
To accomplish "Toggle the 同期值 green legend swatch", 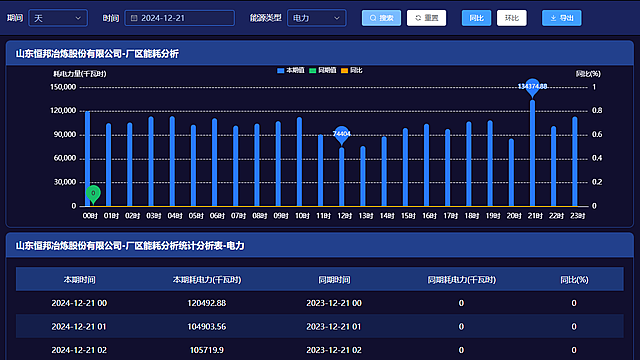I will [312, 71].
